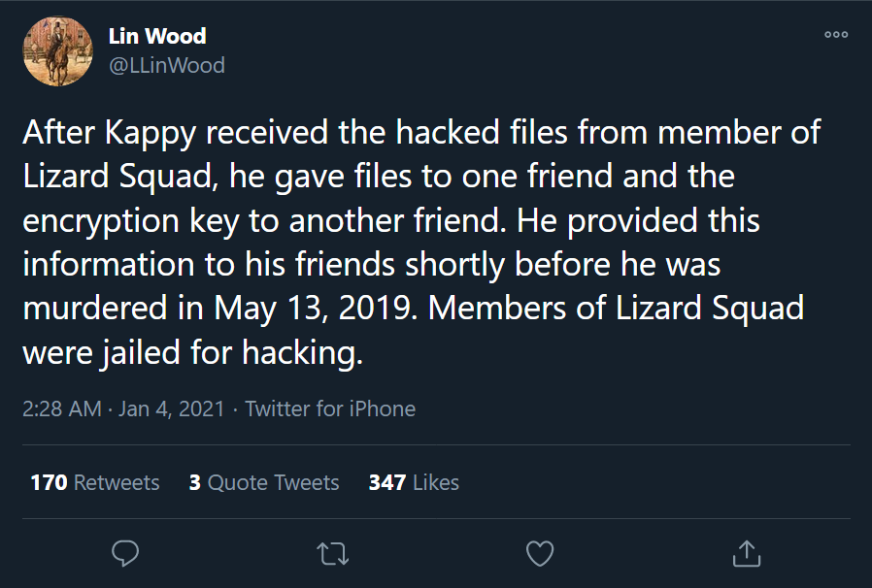The height and width of the screenshot is (588, 872).
Task: Click the final word 'hacking.' in tweet
Action: coord(303,353)
